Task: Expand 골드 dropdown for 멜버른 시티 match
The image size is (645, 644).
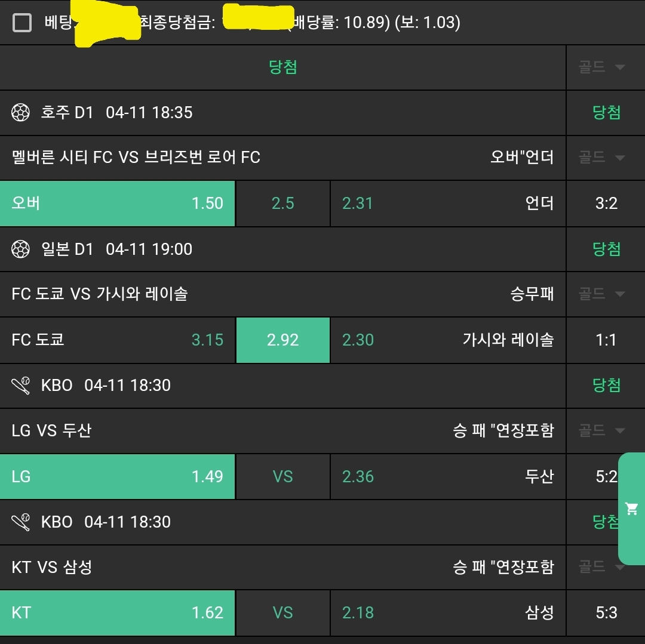Action: click(601, 158)
